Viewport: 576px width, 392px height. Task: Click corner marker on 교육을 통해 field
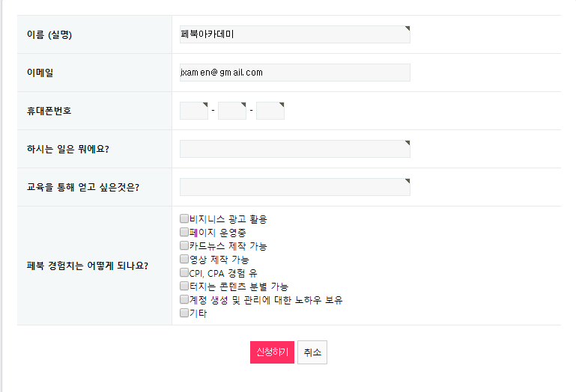point(407,181)
